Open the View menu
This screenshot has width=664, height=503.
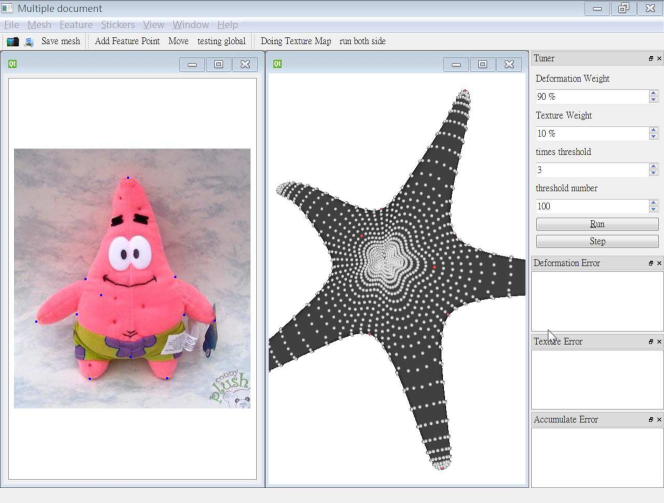coord(153,25)
